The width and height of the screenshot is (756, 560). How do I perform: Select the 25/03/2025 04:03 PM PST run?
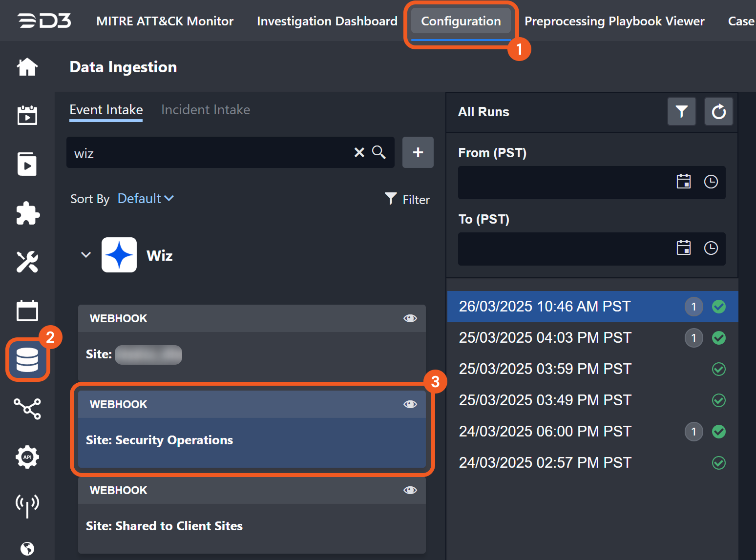(545, 338)
